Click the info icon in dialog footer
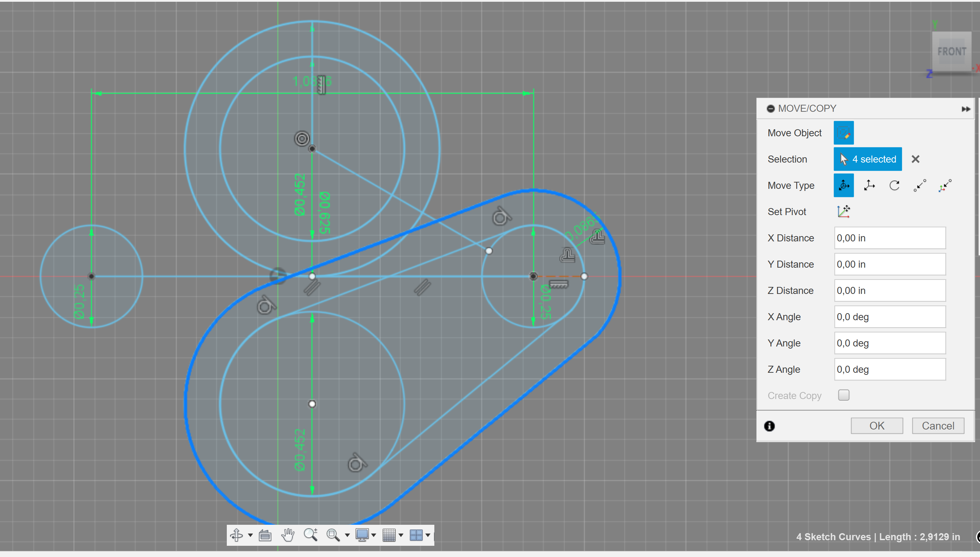The height and width of the screenshot is (557, 980). 769,426
